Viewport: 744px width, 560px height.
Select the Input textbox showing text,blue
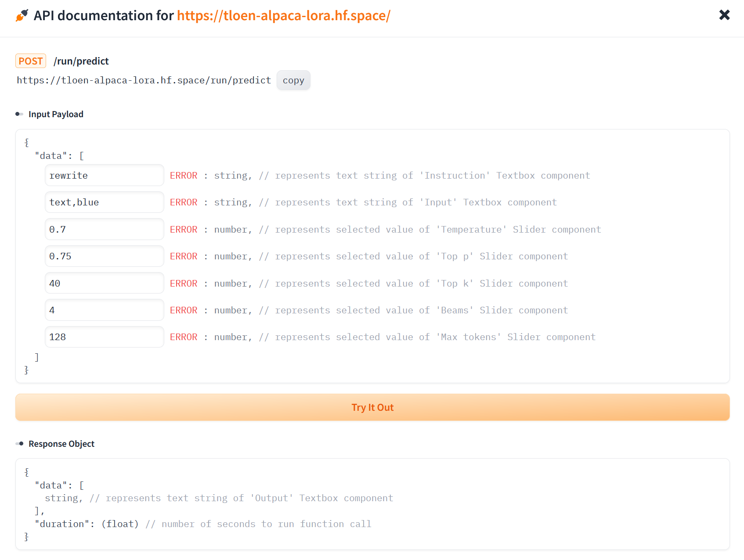coord(104,202)
